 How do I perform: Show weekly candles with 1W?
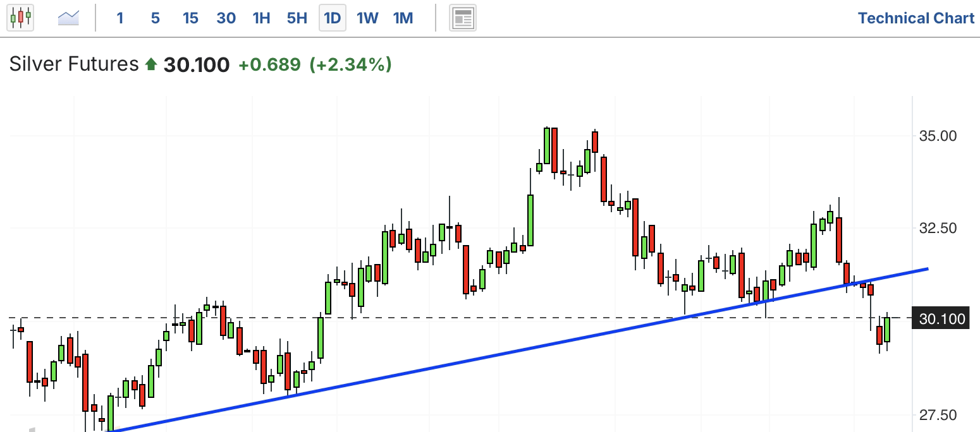pos(367,18)
